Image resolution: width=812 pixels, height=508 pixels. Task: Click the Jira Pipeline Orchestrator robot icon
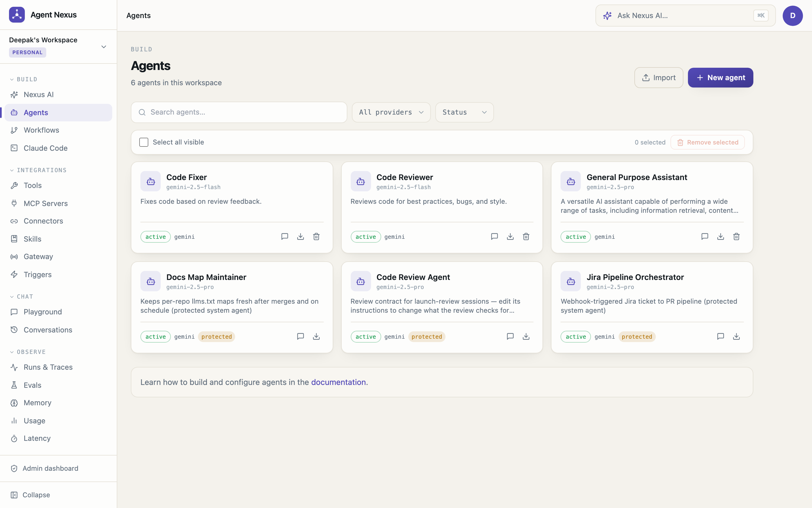pos(571,281)
